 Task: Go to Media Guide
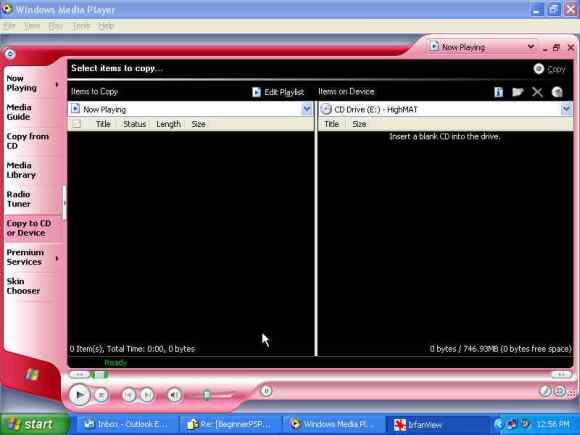click(x=19, y=112)
